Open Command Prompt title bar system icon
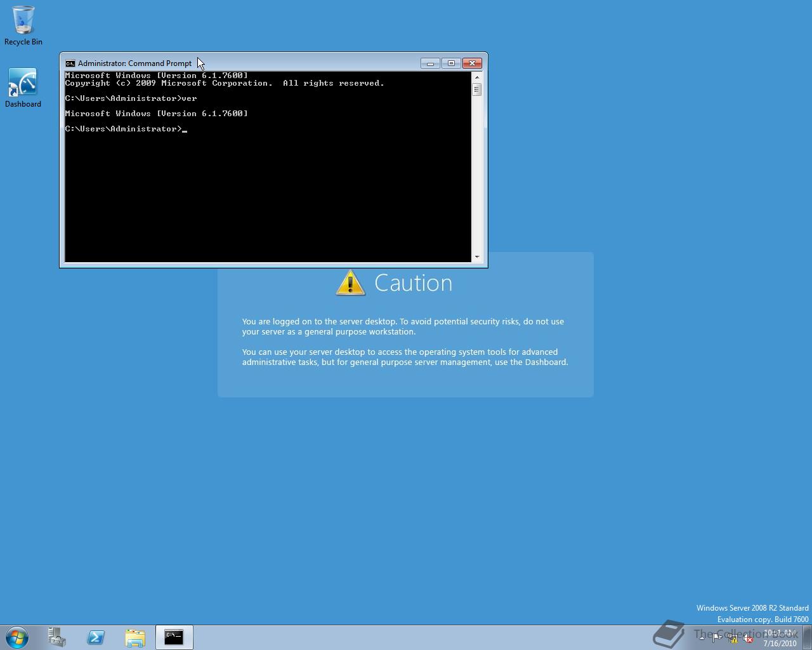The height and width of the screenshot is (650, 812). pyautogui.click(x=70, y=63)
